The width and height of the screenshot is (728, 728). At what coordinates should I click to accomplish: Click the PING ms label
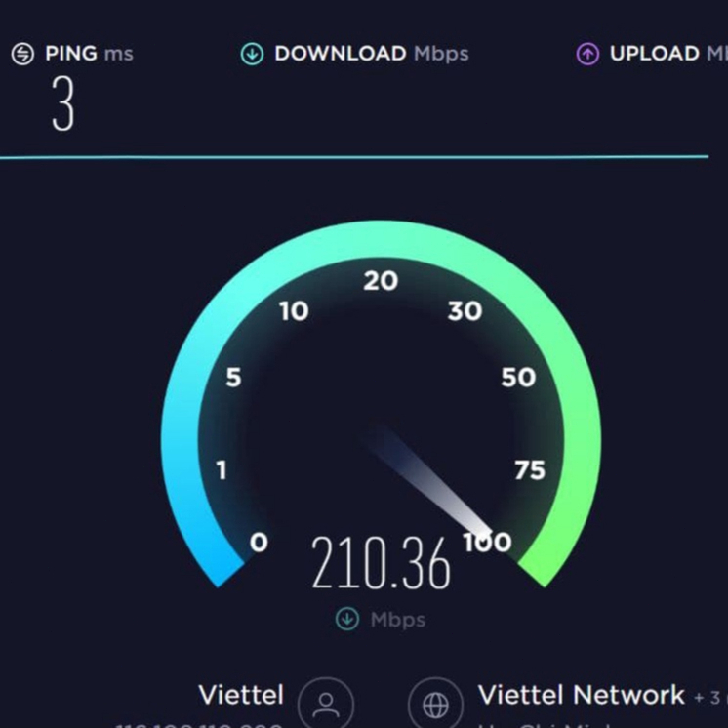coord(89,54)
